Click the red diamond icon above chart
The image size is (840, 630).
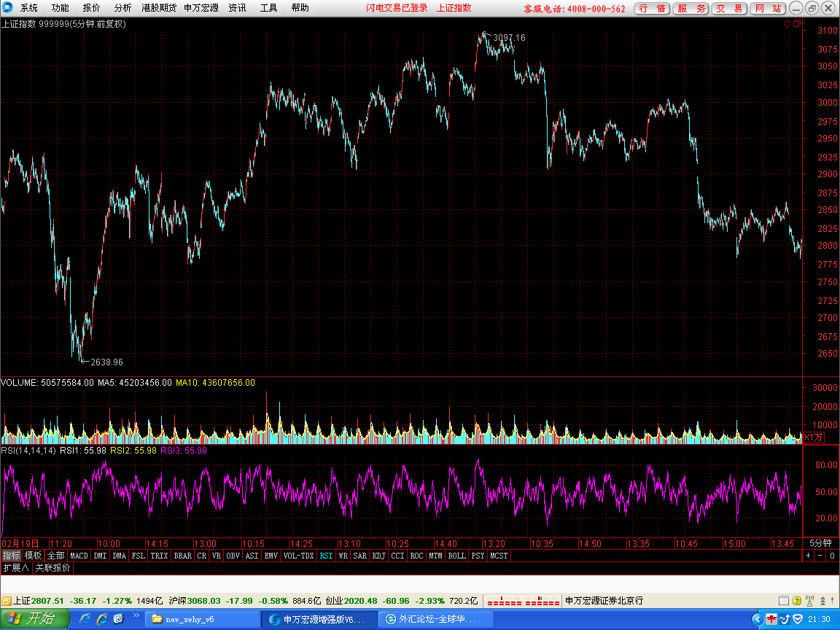(787, 23)
